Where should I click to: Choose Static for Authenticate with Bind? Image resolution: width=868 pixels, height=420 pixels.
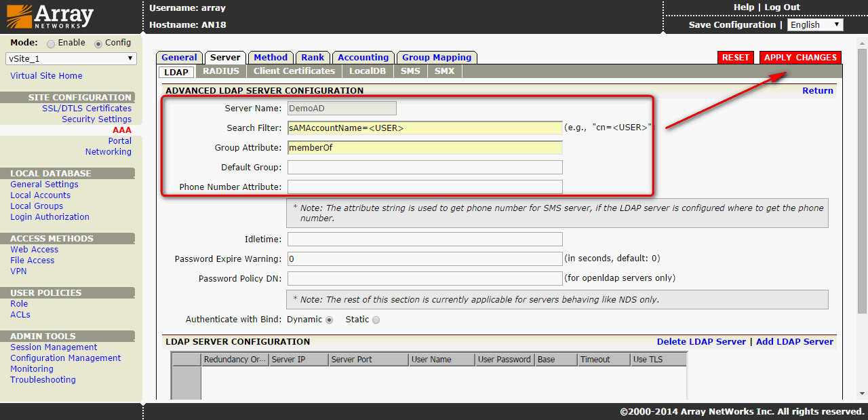376,320
